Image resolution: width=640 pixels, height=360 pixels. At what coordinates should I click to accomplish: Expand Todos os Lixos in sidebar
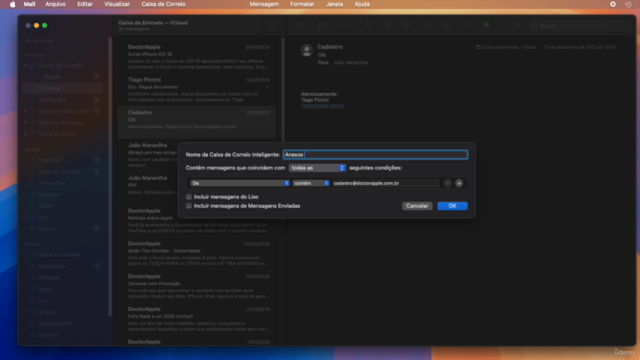click(26, 134)
